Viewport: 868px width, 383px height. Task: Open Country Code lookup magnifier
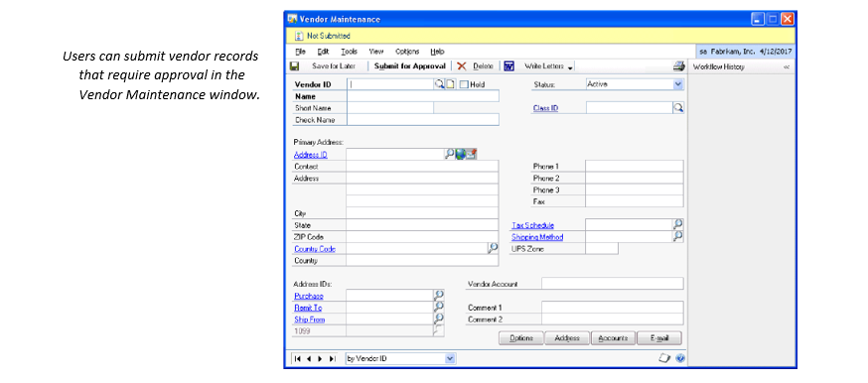tap(493, 248)
